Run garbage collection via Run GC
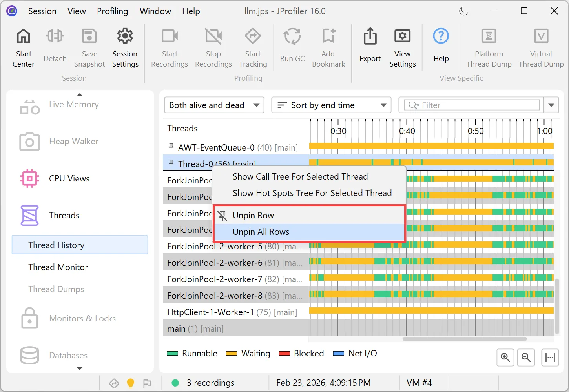Image resolution: width=569 pixels, height=392 pixels. (x=292, y=47)
